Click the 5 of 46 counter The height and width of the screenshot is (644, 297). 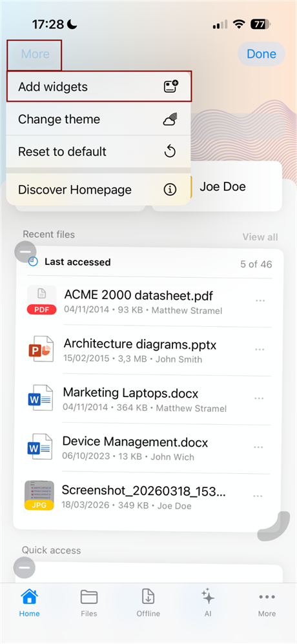pyautogui.click(x=256, y=264)
